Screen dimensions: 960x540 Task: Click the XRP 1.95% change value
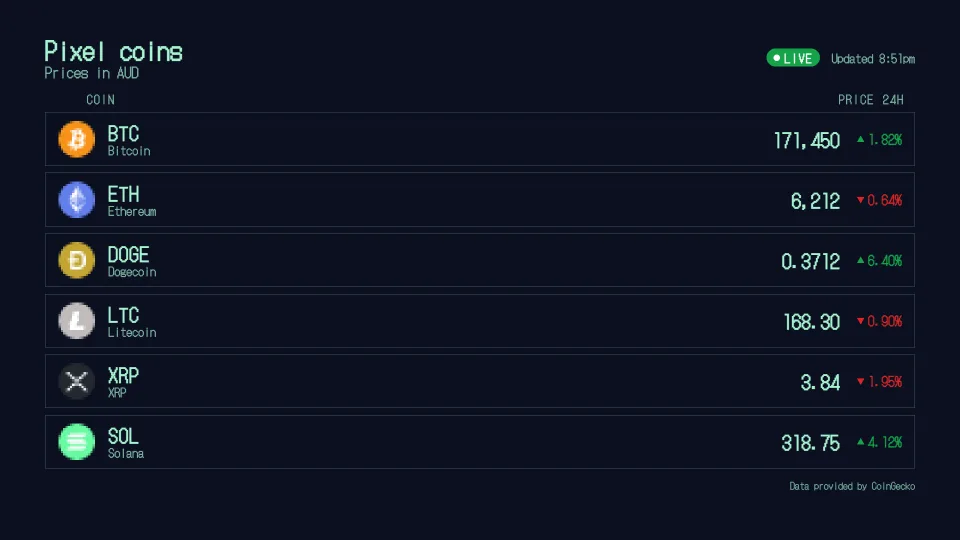[885, 382]
